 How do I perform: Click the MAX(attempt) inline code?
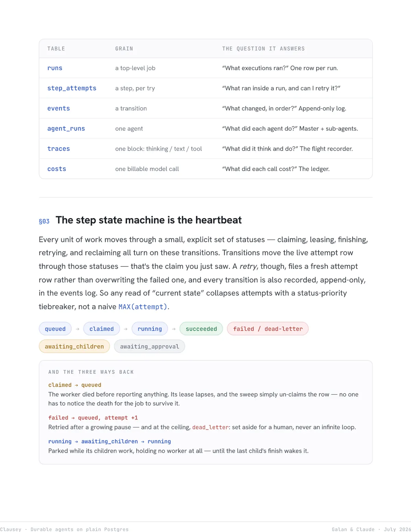point(143,307)
